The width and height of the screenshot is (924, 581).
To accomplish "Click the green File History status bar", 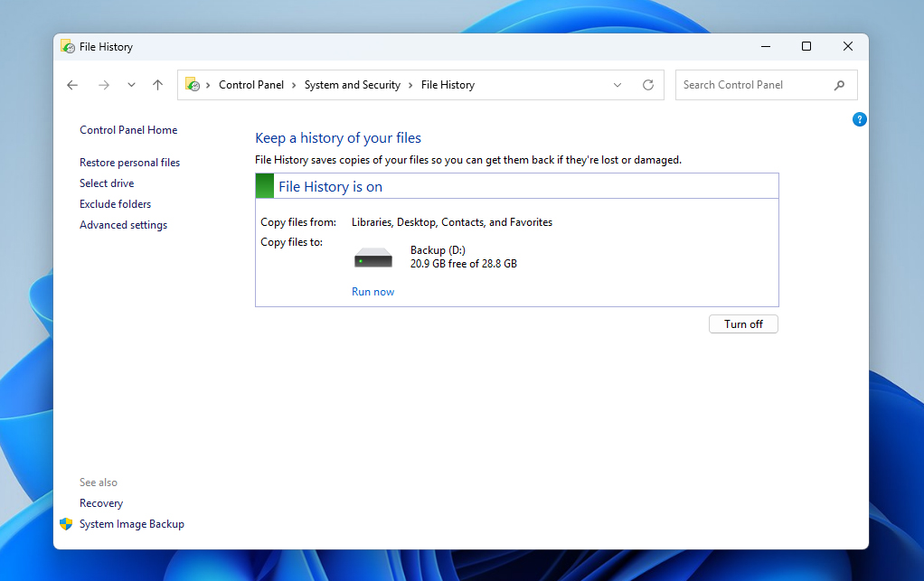I will pos(264,185).
